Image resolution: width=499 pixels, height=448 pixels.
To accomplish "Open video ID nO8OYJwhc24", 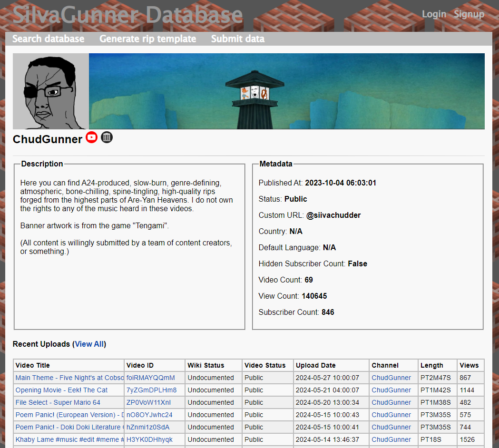I will [x=149, y=415].
